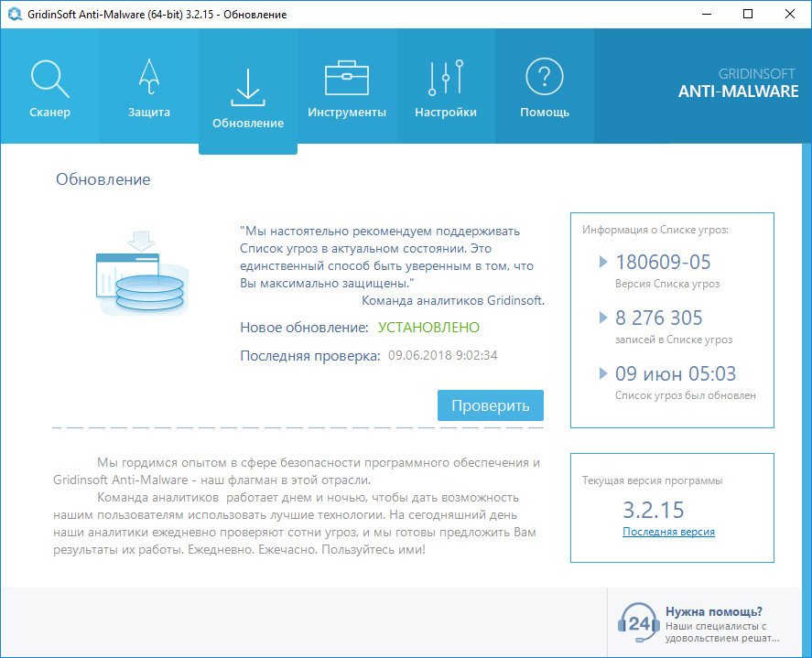Close the GridinSoft Anti-Malware window
The width and height of the screenshot is (812, 658).
point(790,14)
